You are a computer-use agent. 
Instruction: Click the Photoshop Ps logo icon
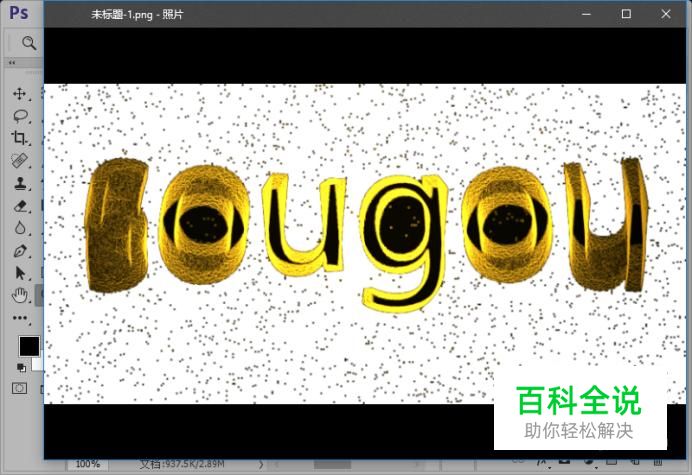click(19, 12)
